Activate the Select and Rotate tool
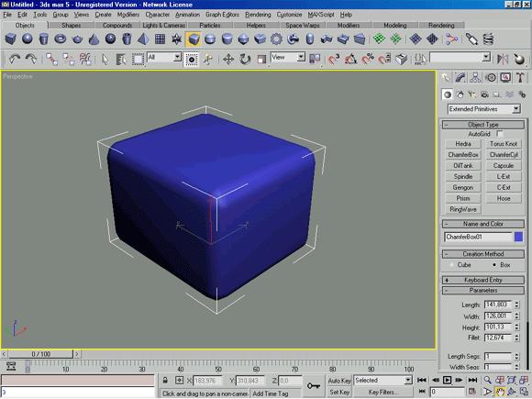Screen dimensions: 532x399 tap(245, 60)
